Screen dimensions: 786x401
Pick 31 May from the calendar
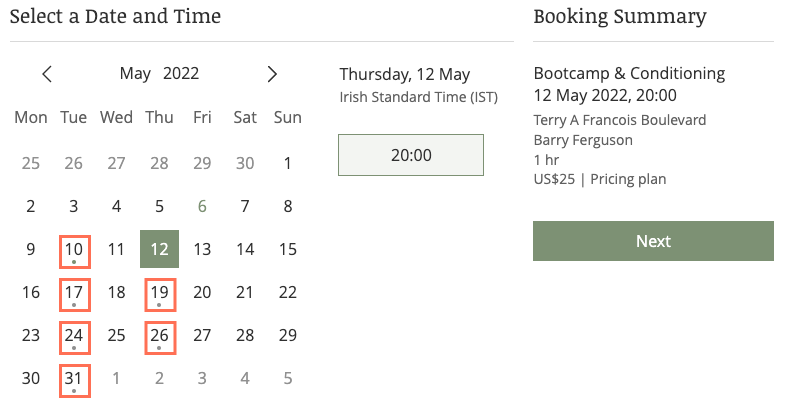(74, 380)
